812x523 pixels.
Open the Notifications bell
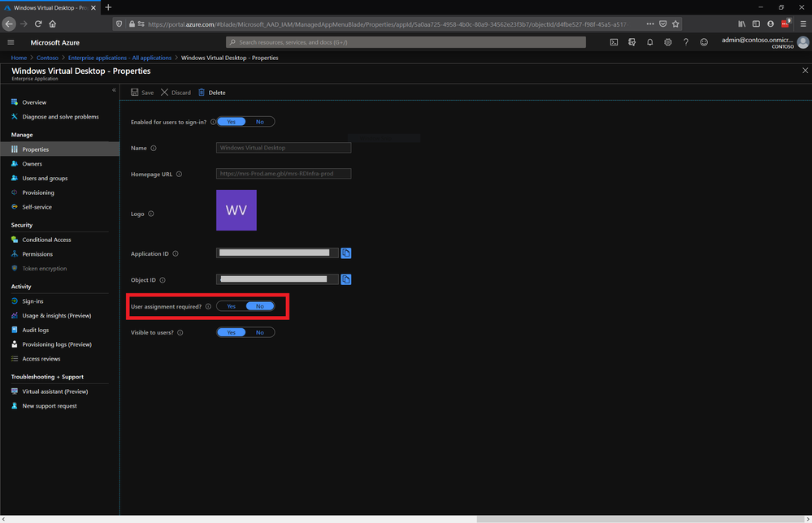click(649, 41)
